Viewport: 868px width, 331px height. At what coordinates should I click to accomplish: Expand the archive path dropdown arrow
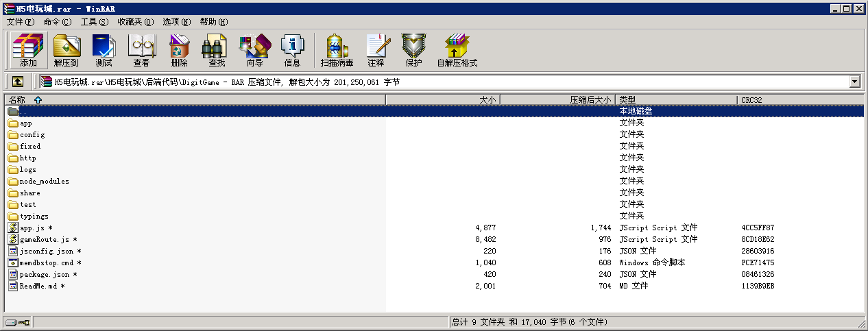coord(854,82)
